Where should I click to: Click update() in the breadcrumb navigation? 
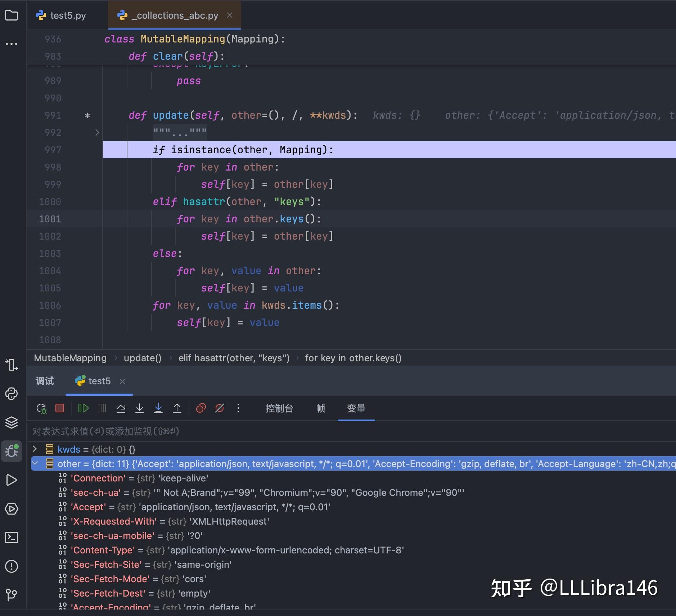coord(143,358)
